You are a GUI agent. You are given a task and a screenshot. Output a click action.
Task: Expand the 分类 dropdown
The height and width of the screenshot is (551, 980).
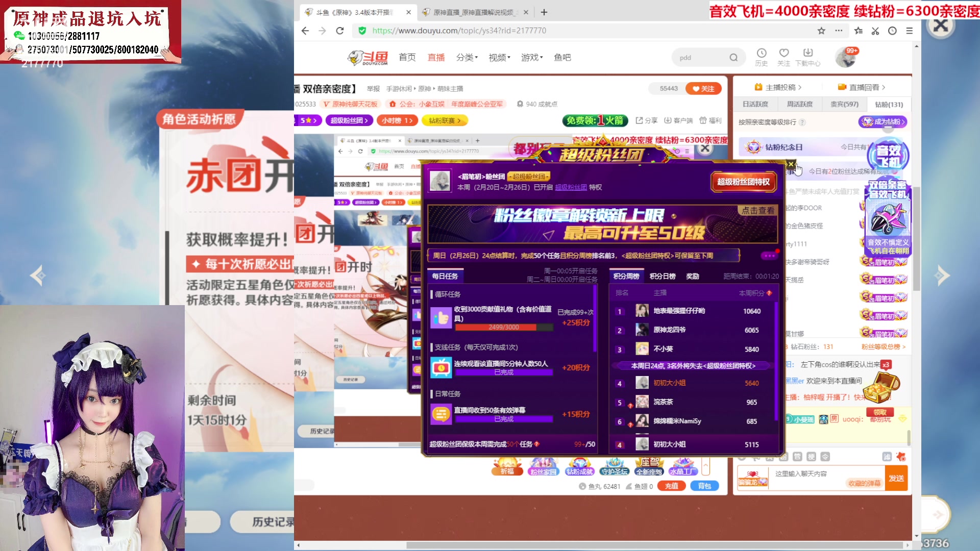[x=467, y=58]
